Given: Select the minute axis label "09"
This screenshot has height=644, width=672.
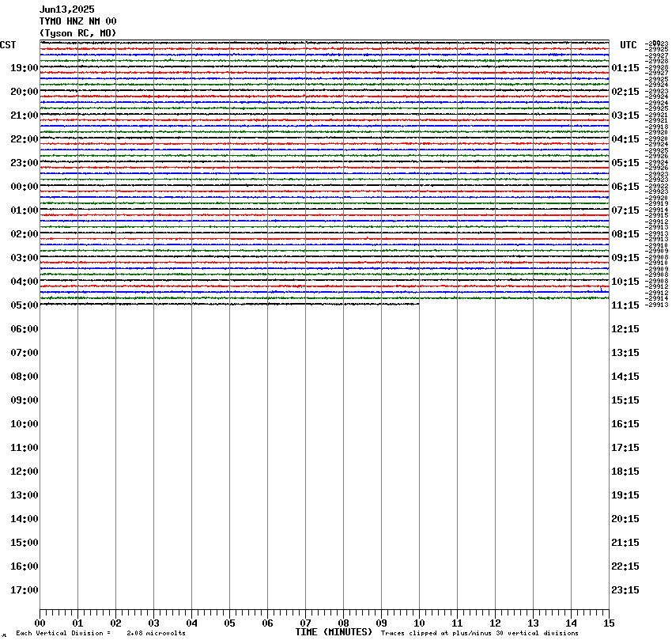Looking at the screenshot, I should 381,623.
